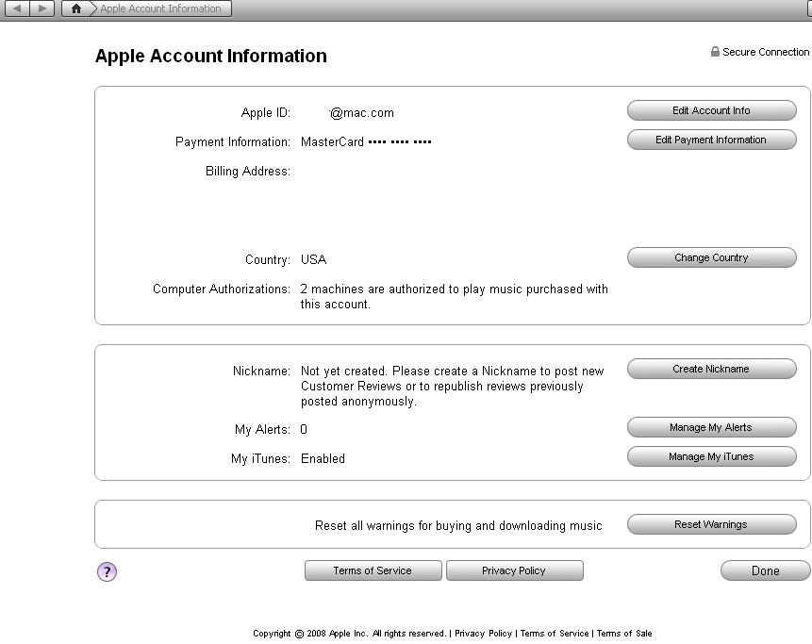Open Edit Account Info
Screen dimensions: 812x644
[x=711, y=110]
